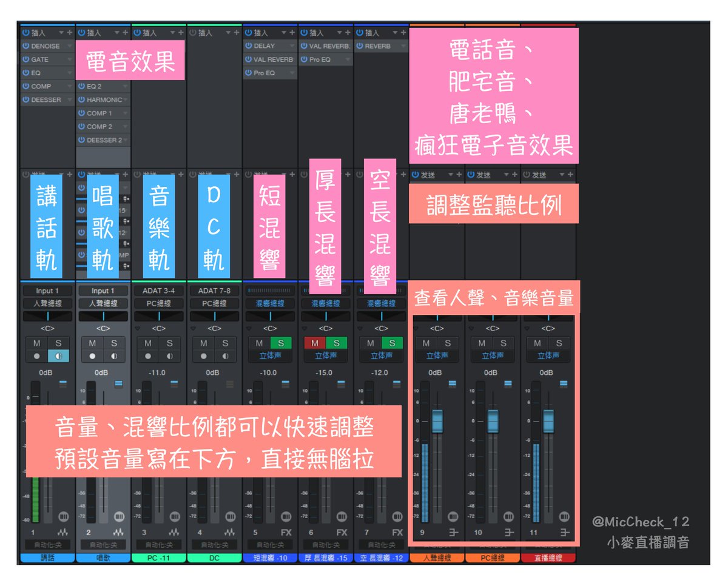Bypass the DEESSER insert on channel 1

pyautogui.click(x=25, y=99)
